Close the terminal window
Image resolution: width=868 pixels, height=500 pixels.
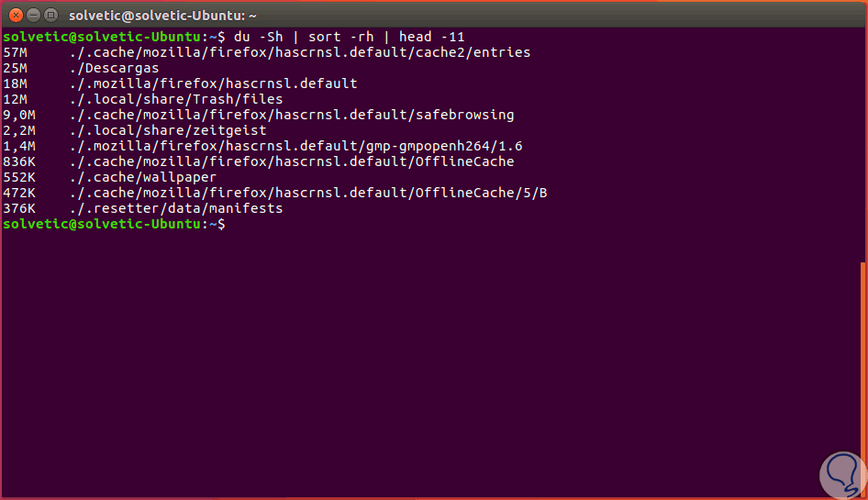tap(15, 15)
